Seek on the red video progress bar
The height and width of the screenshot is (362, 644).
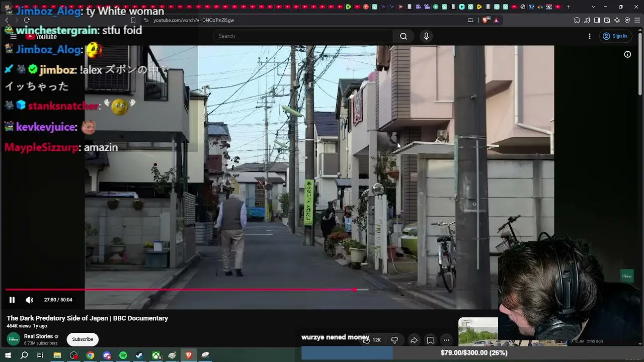pos(186,290)
